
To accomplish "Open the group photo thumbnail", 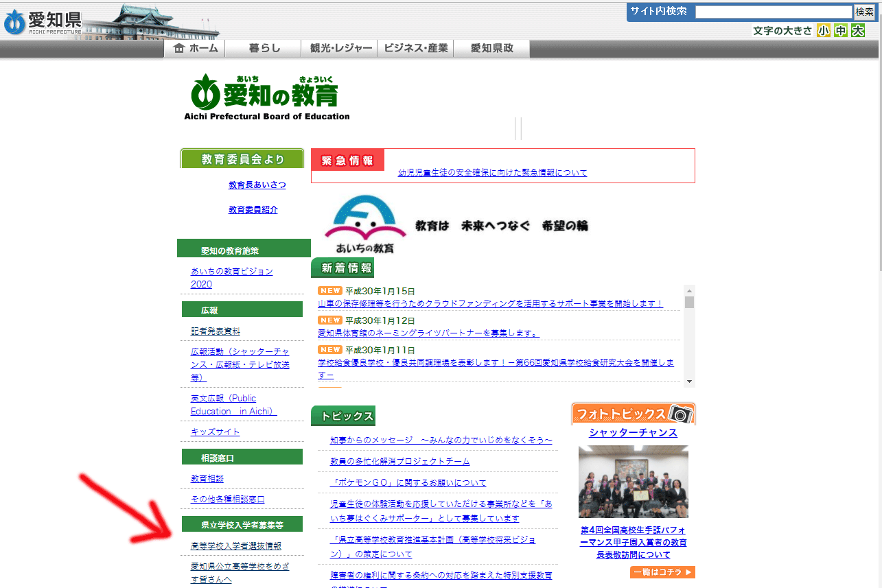I will (x=633, y=481).
